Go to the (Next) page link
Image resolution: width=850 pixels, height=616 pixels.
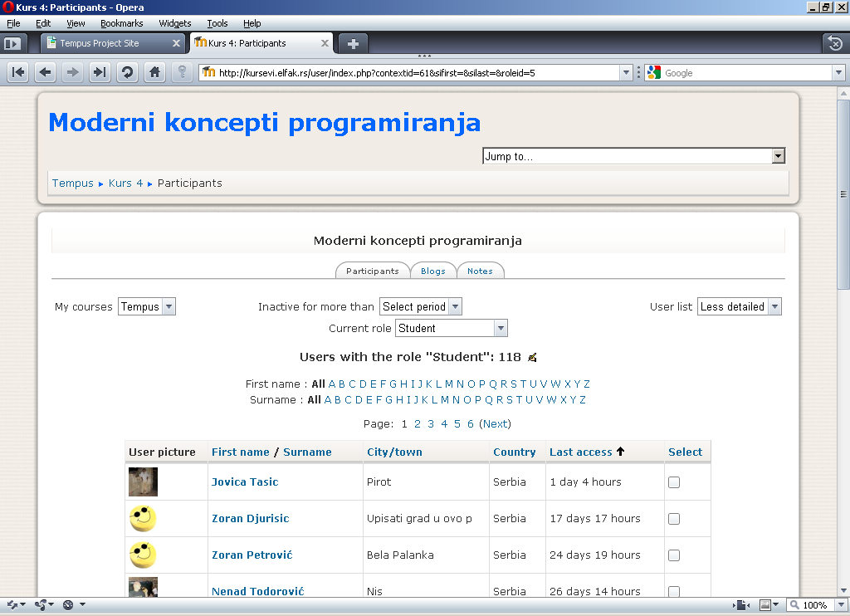[x=495, y=424]
